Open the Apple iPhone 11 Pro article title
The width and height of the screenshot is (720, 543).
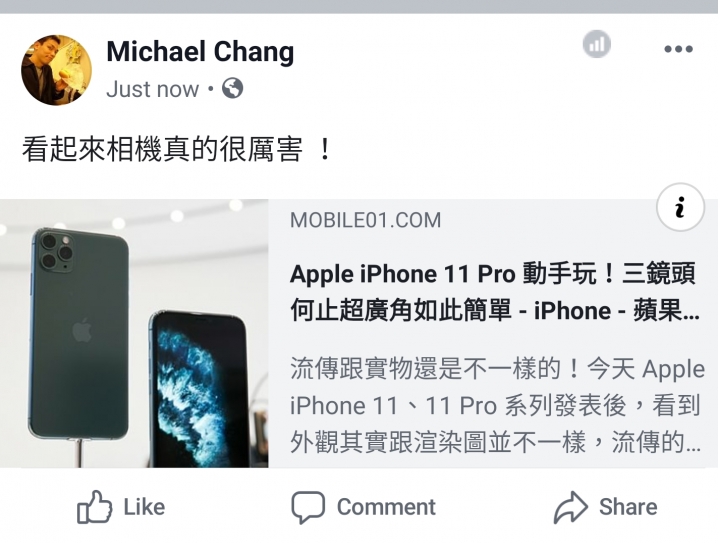click(x=495, y=292)
